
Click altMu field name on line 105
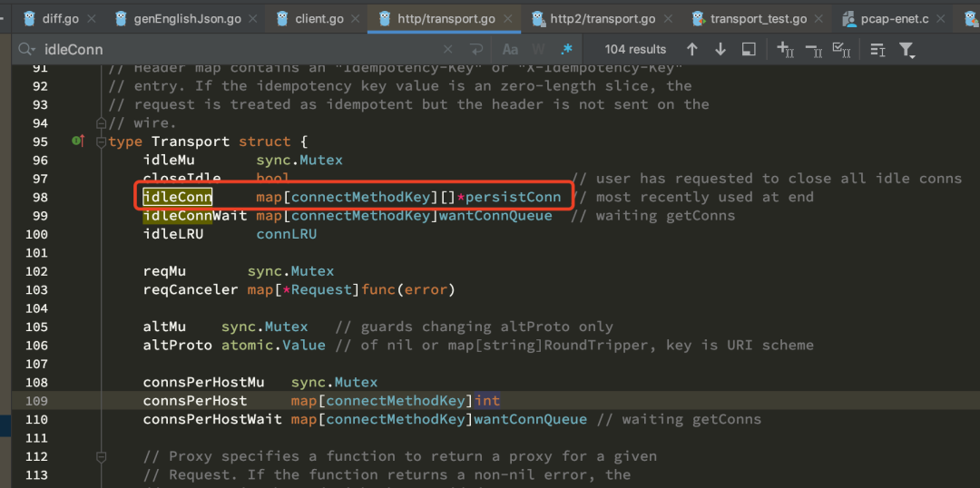(164, 327)
